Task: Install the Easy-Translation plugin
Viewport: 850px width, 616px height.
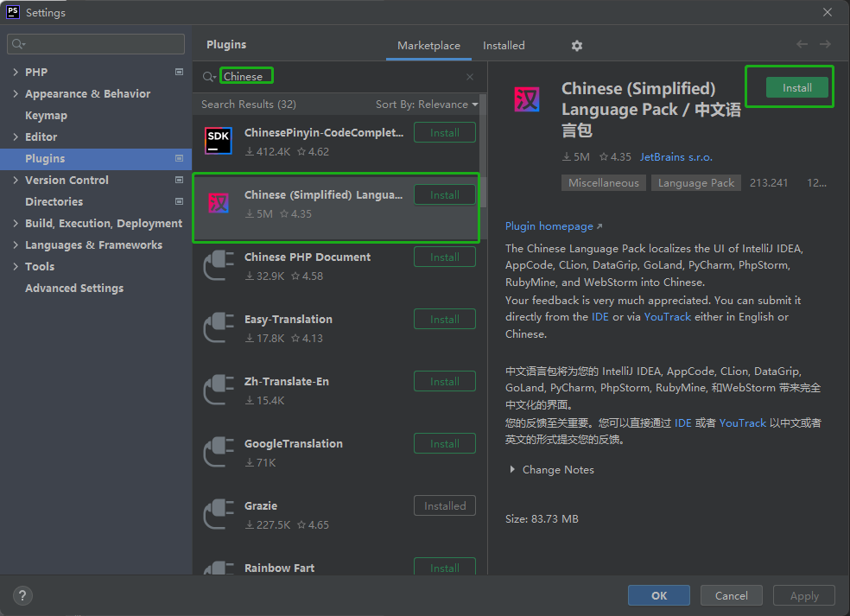Action: coord(445,320)
